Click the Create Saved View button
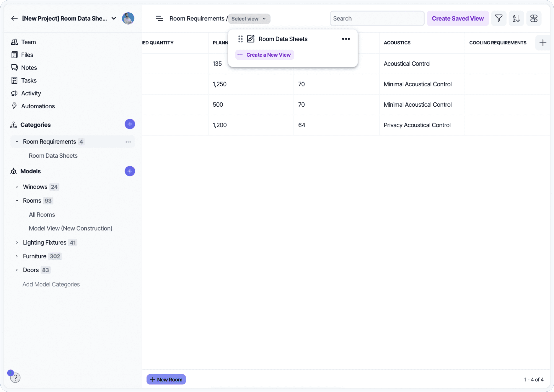 tap(457, 18)
